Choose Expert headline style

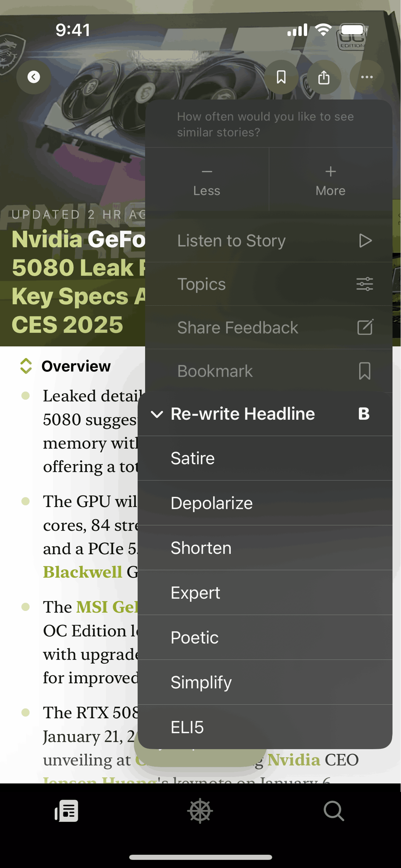265,593
